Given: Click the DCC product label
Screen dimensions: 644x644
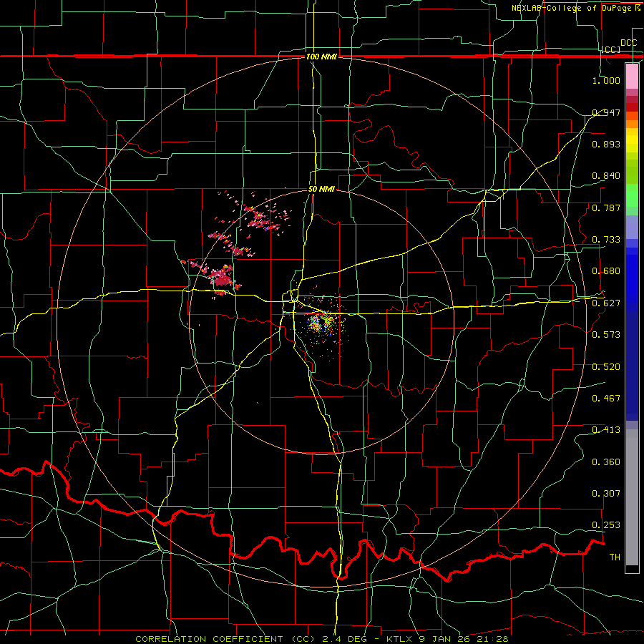Looking at the screenshot, I should click(628, 43).
